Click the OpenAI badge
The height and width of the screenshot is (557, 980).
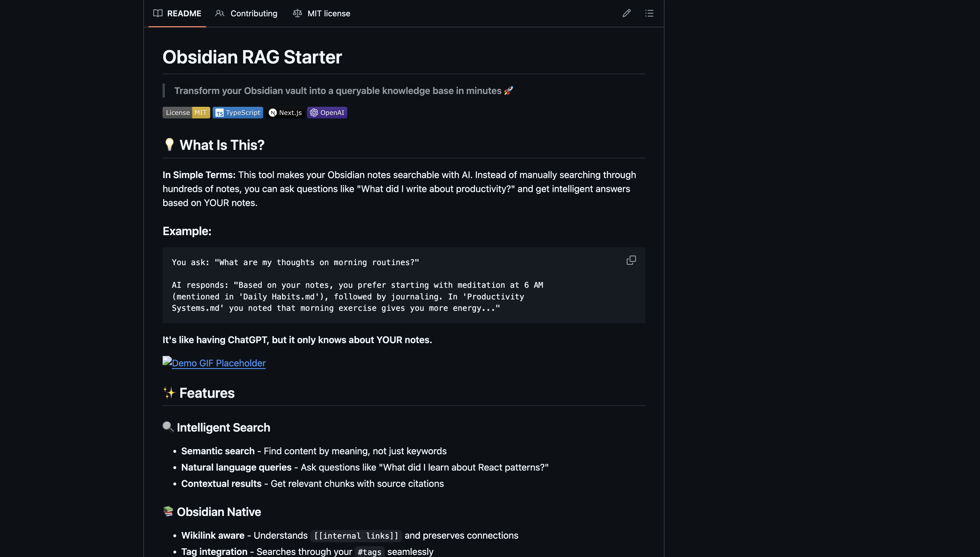pyautogui.click(x=327, y=112)
